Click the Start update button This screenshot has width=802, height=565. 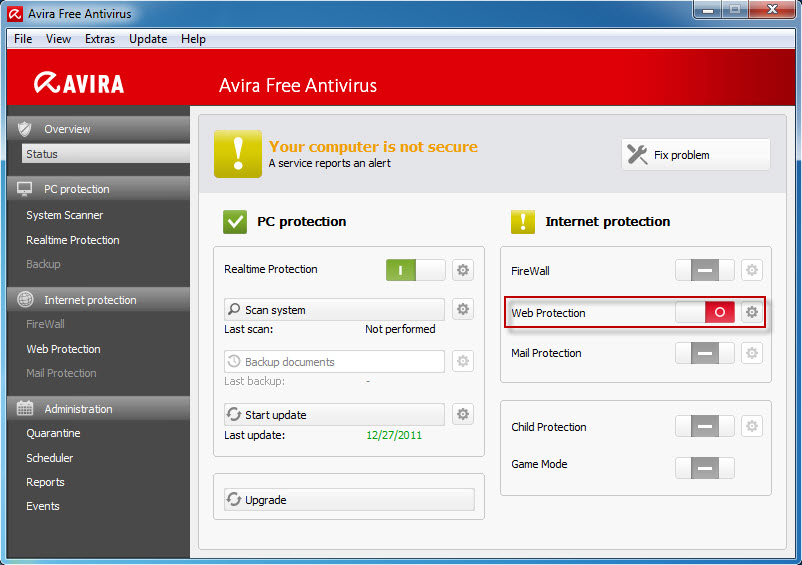(x=335, y=414)
